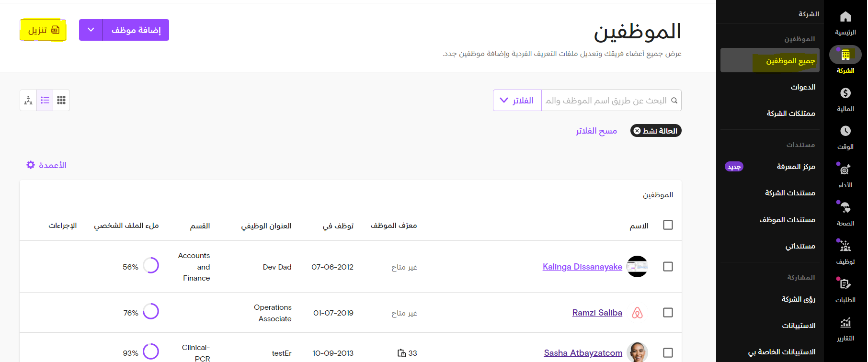Click the employee name search field
Viewport: 868px width, 362px height.
606,101
